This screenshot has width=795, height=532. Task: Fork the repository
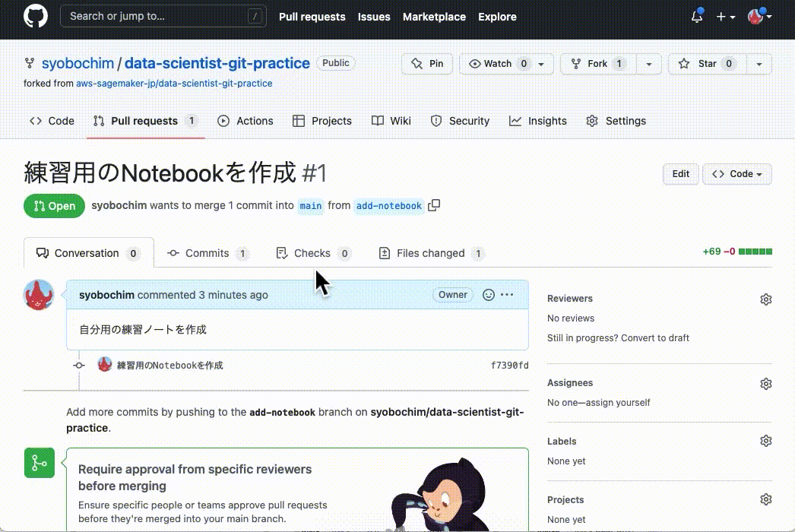click(x=598, y=64)
